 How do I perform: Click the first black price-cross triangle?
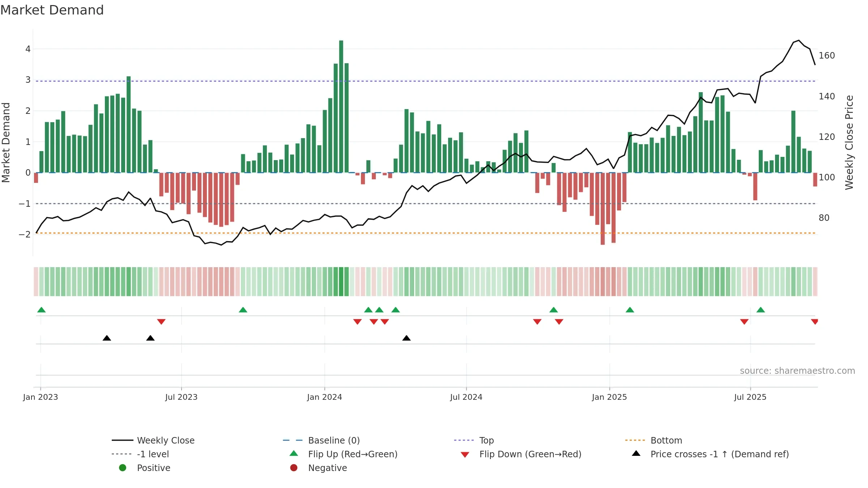[x=107, y=338]
